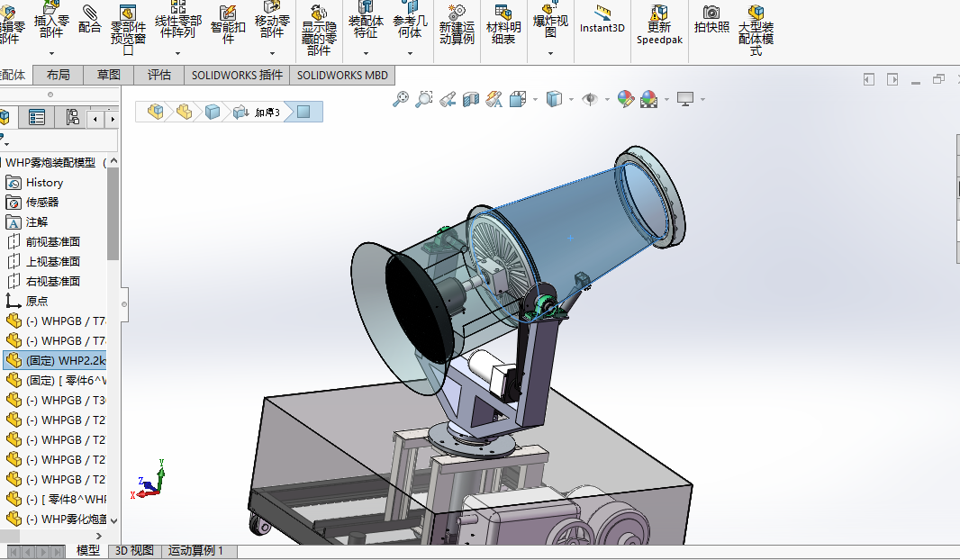The image size is (960, 560).
Task: Select 移动零部件 move component tool
Action: tap(272, 20)
